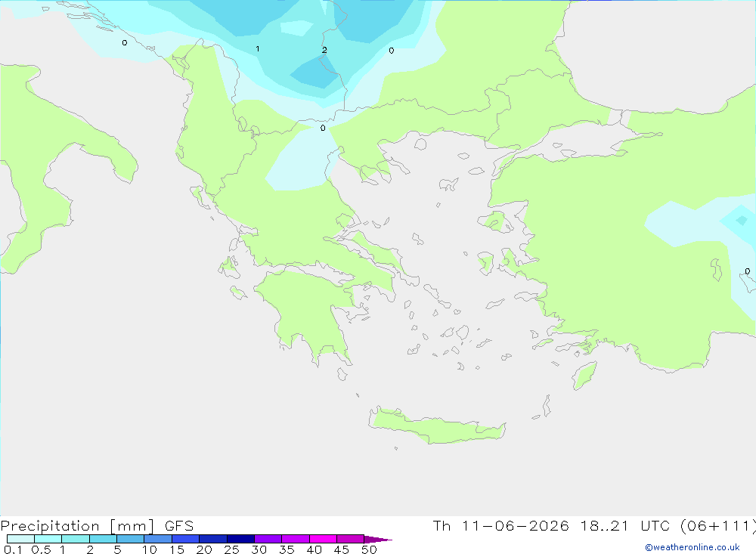The height and width of the screenshot is (554, 756).
Task: Pick the legend swatch between 0.1 and 0.5
Action: tap(20, 539)
